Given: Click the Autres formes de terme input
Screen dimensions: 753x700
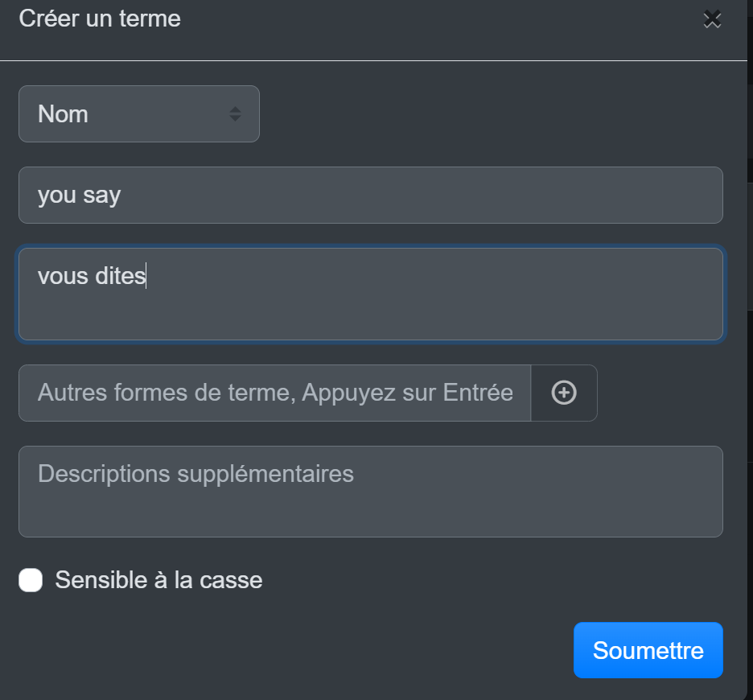Looking at the screenshot, I should point(274,393).
